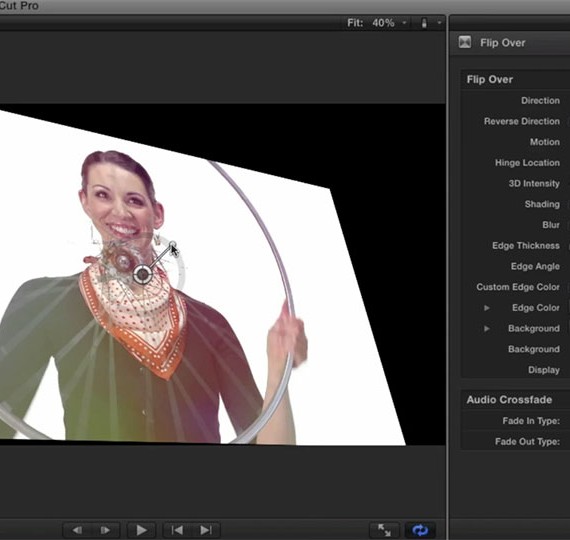Jump to next edit point
570x540 pixels.
pos(206,530)
